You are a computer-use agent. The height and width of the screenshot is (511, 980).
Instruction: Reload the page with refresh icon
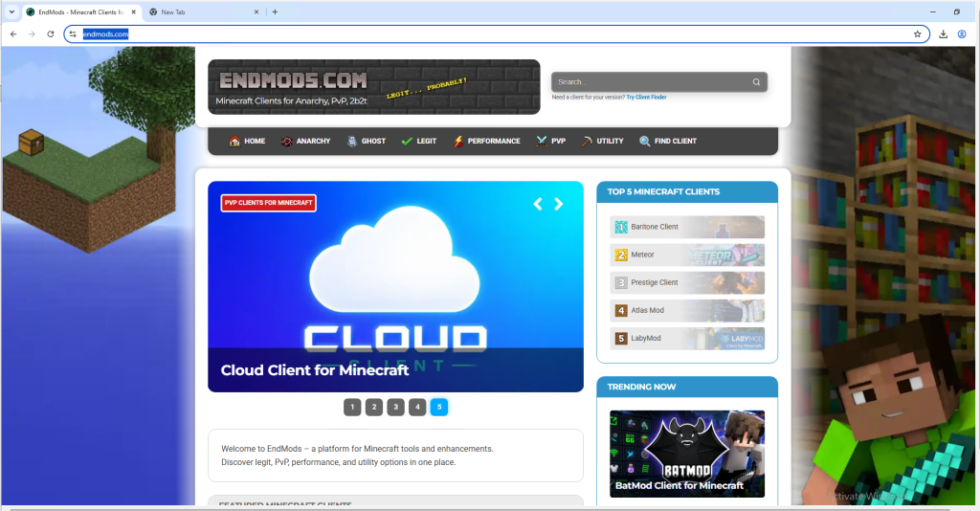tap(51, 34)
